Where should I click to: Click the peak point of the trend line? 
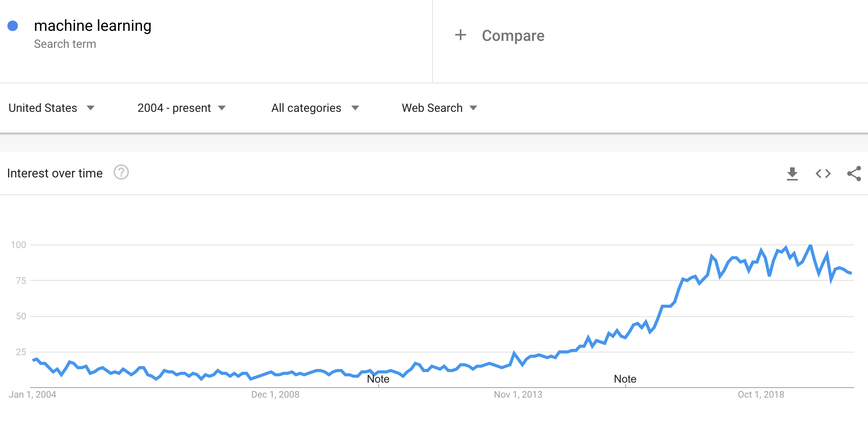(x=809, y=245)
